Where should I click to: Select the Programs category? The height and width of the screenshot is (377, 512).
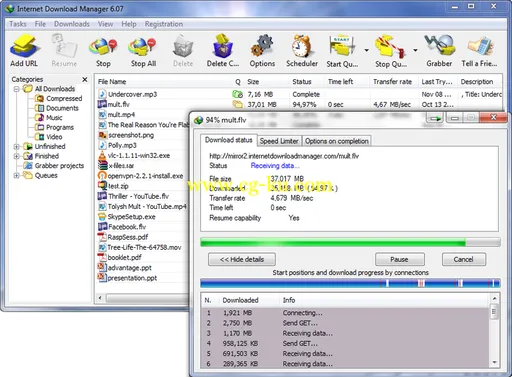(55, 127)
